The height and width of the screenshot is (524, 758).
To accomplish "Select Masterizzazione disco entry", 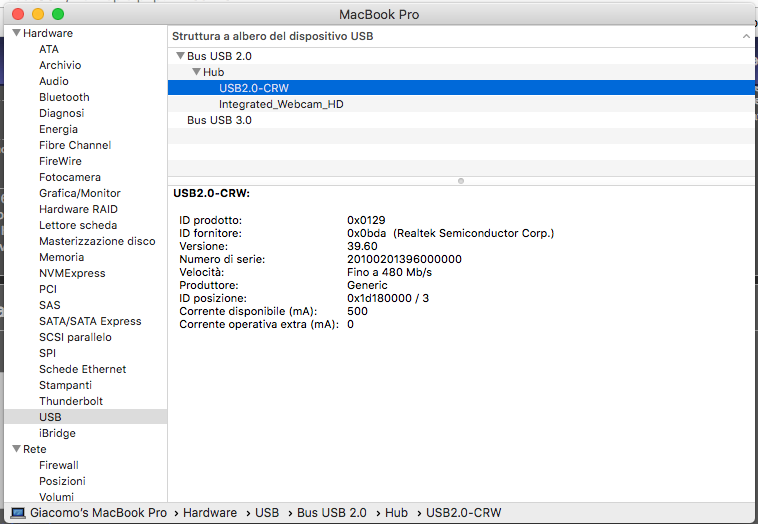I will point(97,241).
